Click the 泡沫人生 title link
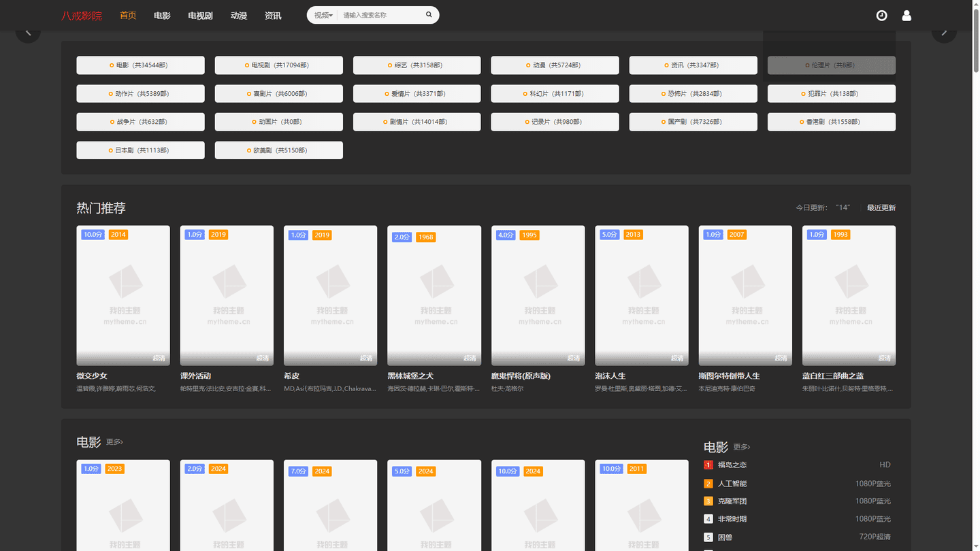The image size is (980, 551). (610, 375)
